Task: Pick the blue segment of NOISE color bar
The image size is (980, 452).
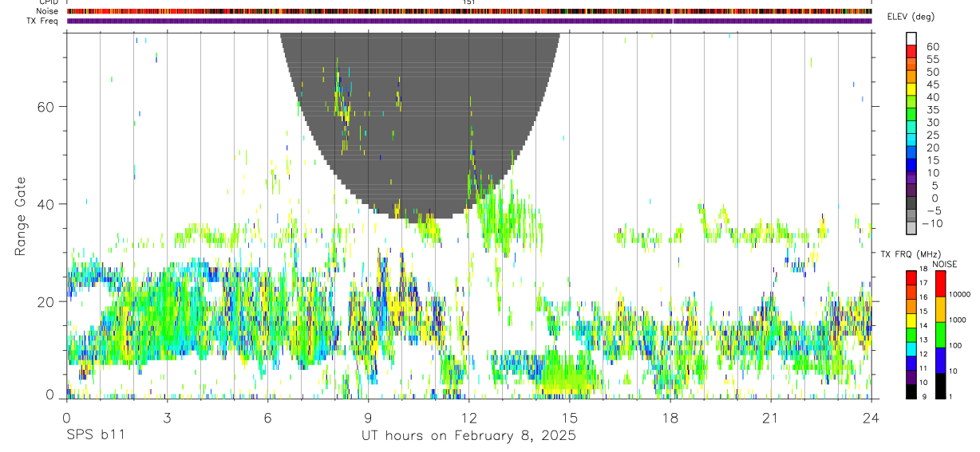Action: click(x=940, y=360)
